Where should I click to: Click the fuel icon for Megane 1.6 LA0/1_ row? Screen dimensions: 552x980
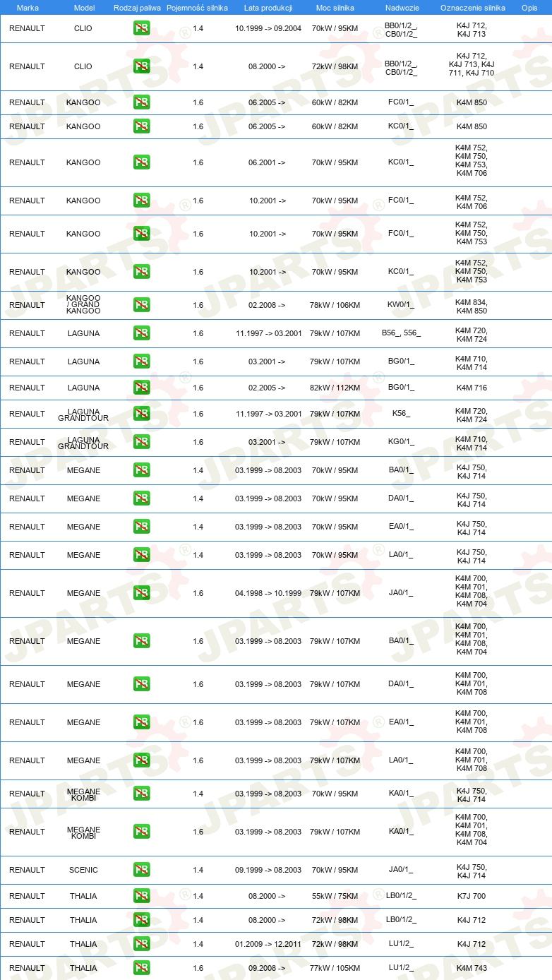point(142,760)
